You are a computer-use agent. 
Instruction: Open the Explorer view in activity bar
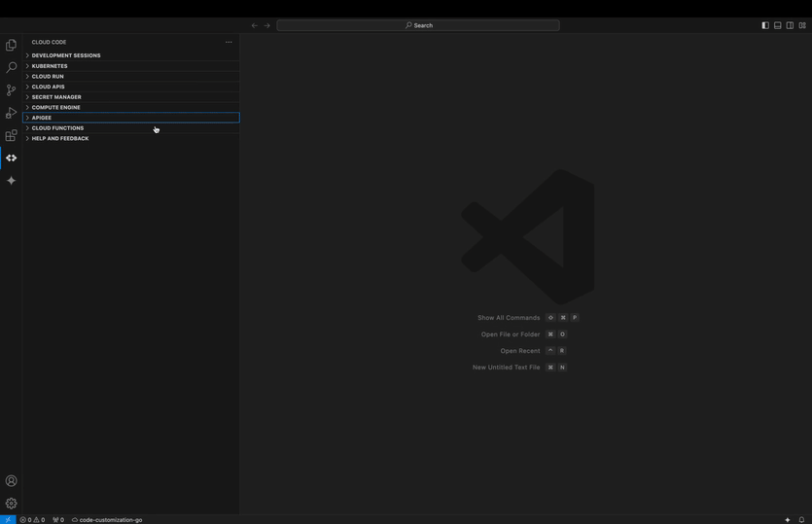coord(11,45)
